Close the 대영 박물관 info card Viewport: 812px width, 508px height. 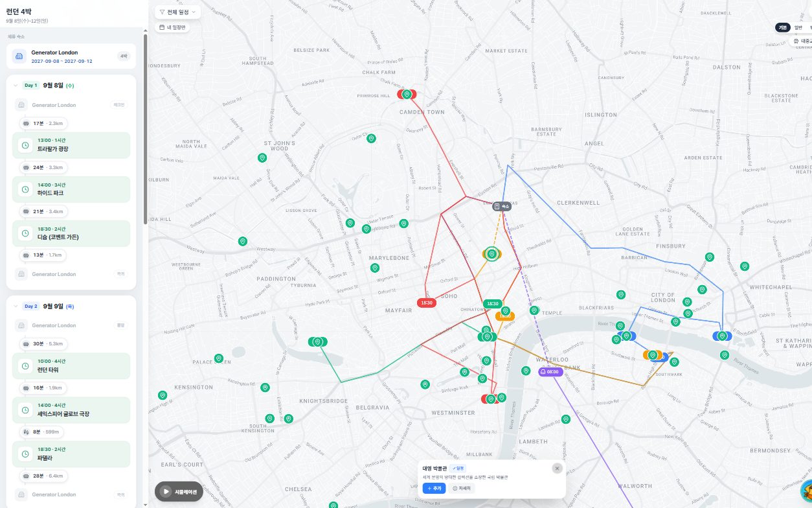pyautogui.click(x=557, y=468)
